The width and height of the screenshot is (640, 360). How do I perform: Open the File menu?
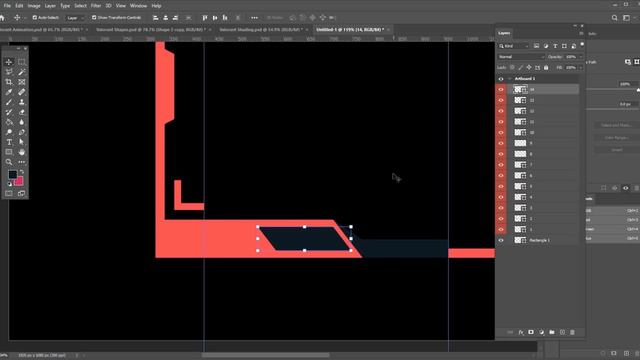click(7, 6)
